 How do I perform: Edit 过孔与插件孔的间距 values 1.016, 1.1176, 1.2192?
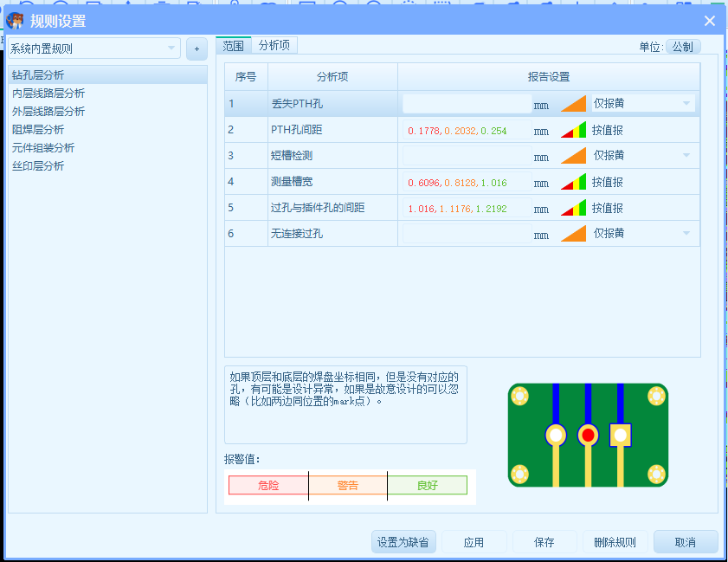click(x=467, y=208)
